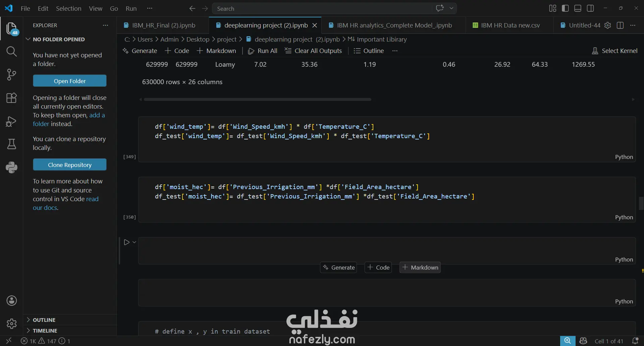The image size is (644, 346).
Task: Customize layout icon in title bar
Action: [x=553, y=8]
